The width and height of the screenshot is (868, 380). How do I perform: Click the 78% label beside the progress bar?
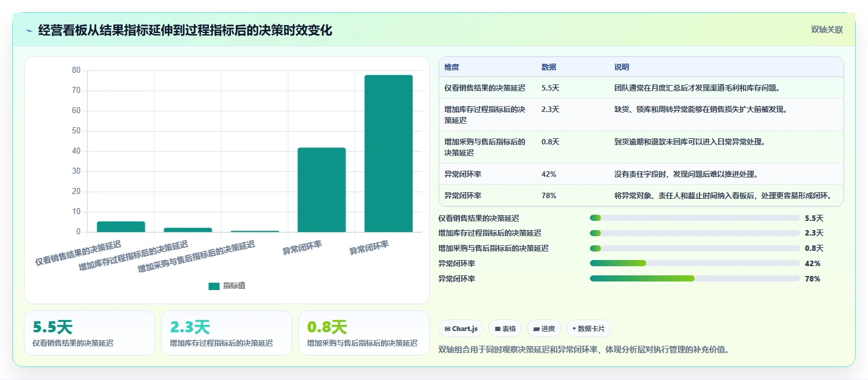[x=812, y=279]
